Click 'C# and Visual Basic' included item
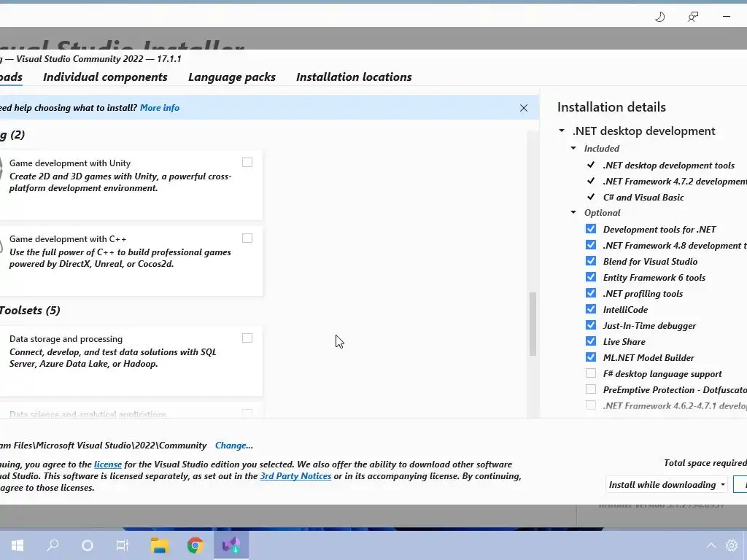 click(643, 197)
